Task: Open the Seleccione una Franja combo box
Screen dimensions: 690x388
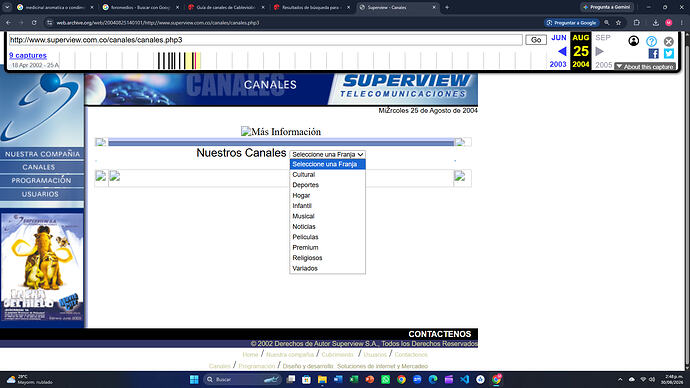Action: click(327, 154)
